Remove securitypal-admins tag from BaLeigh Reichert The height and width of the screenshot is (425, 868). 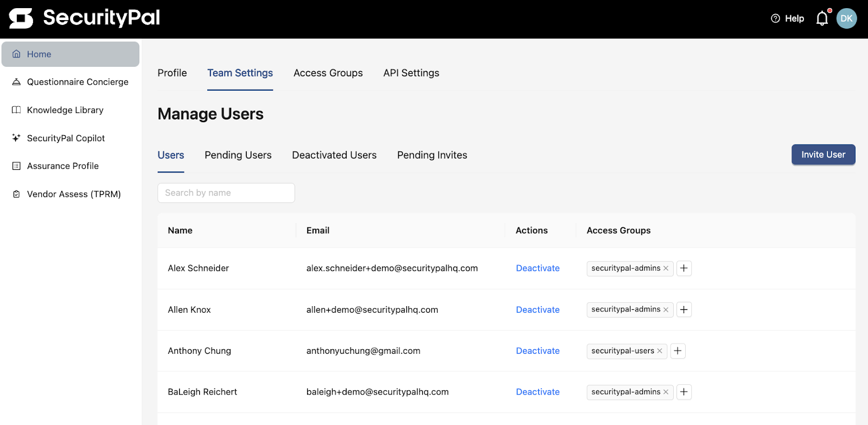(x=666, y=392)
